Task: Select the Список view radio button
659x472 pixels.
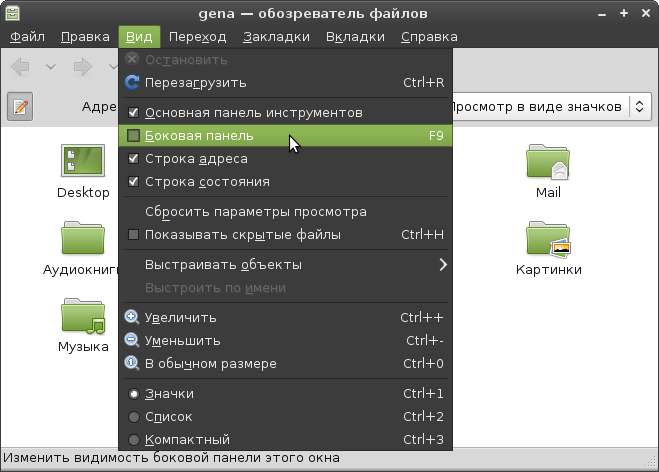Action: [x=134, y=417]
